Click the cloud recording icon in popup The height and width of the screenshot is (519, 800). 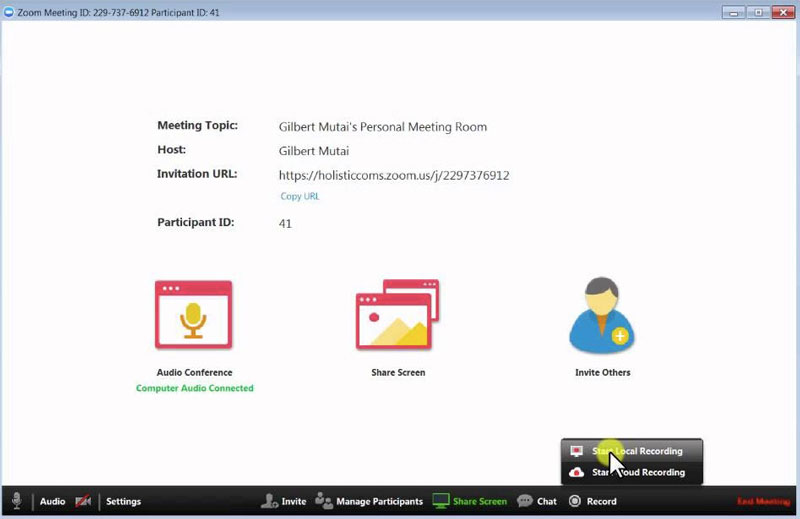coord(576,472)
